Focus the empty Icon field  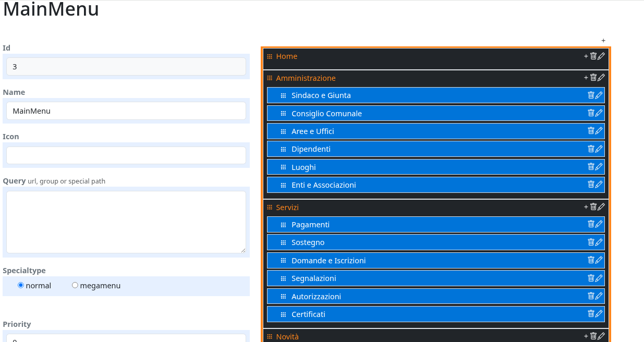click(126, 155)
